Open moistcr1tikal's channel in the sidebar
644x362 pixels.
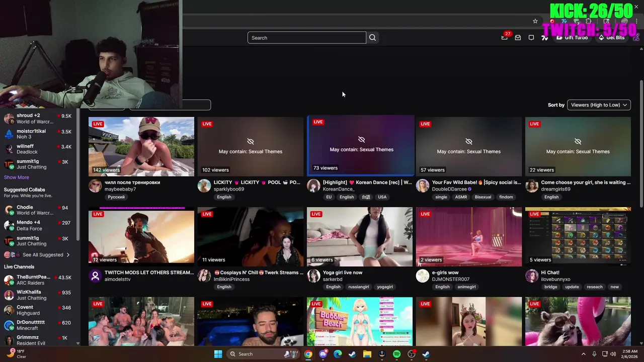pos(38,134)
